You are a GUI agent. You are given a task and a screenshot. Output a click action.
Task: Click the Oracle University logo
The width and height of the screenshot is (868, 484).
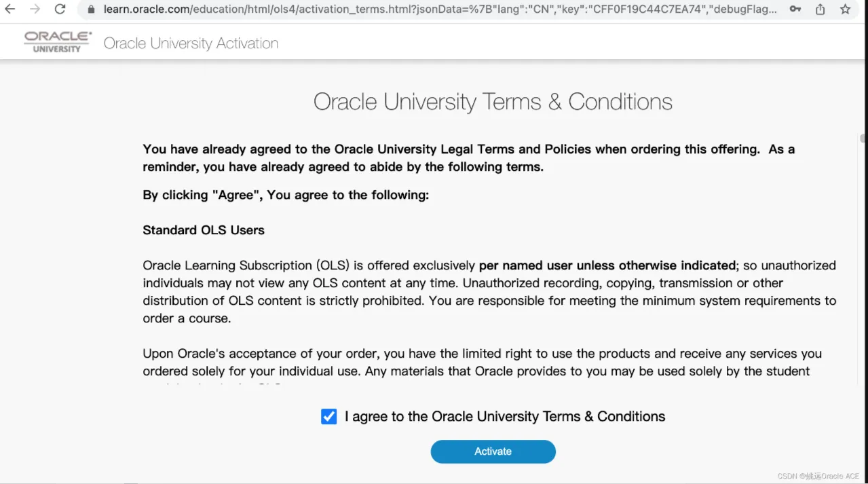58,42
